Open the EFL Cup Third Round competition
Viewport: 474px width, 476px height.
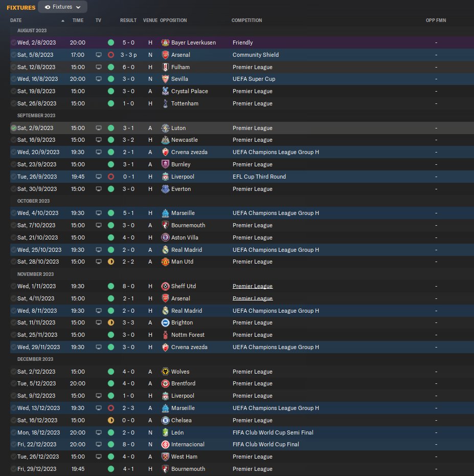(x=259, y=177)
